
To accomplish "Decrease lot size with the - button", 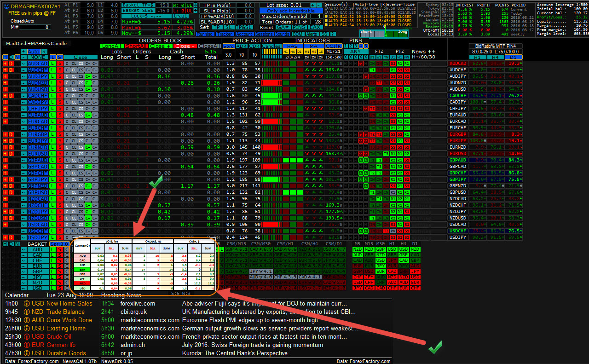I will coord(319,5).
